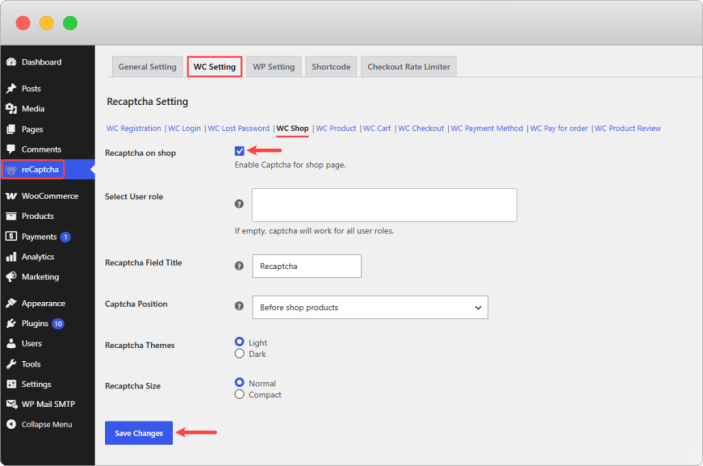Select the Dark recaptcha theme
Viewport: 703px width, 466px height.
[x=239, y=353]
